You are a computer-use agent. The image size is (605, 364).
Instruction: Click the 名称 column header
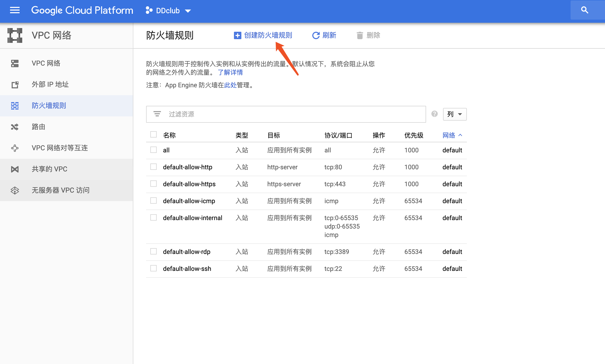click(169, 135)
